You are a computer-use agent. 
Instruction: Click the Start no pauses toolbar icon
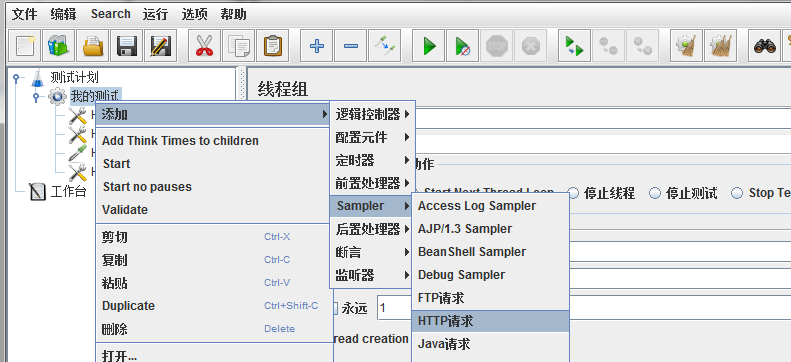tap(463, 46)
